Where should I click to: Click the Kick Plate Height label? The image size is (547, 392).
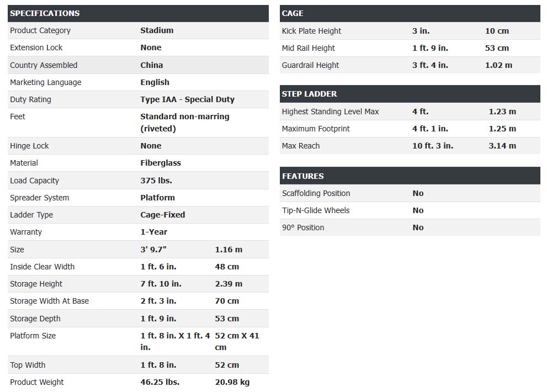pyautogui.click(x=311, y=31)
